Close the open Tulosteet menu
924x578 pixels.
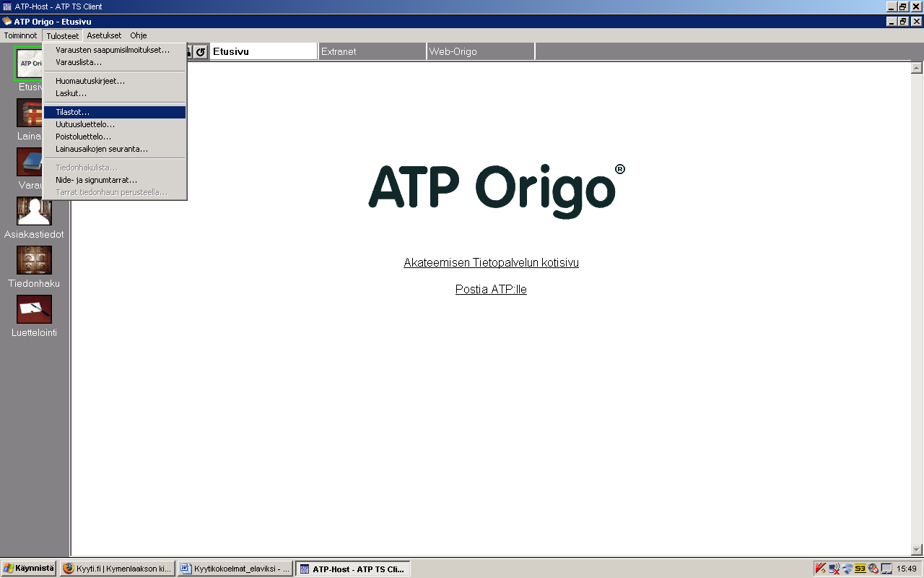point(63,35)
